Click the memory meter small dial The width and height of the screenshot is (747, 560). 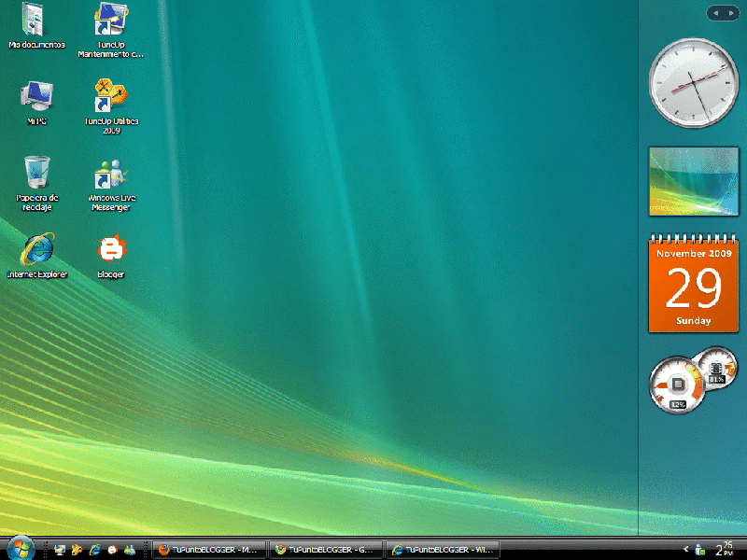point(716,368)
